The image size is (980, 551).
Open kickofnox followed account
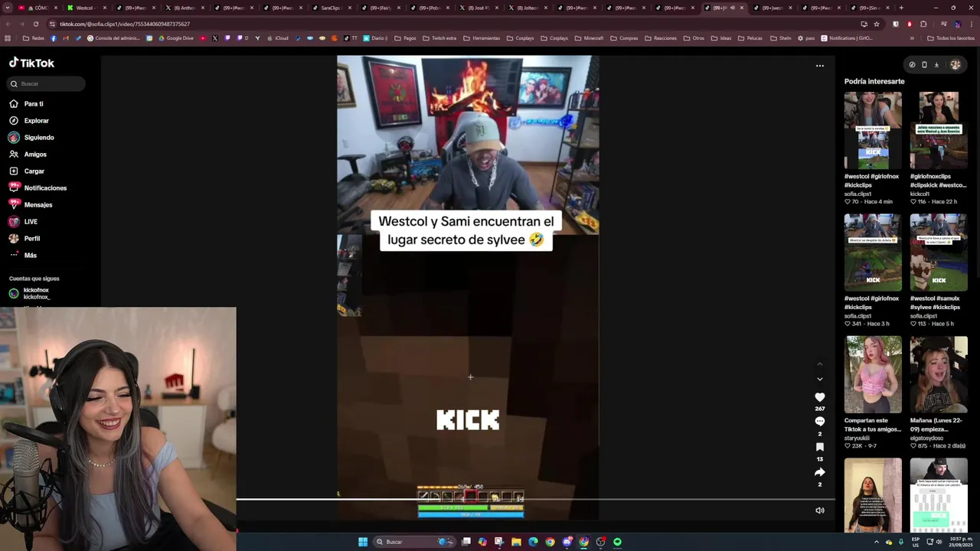pyautogui.click(x=29, y=293)
